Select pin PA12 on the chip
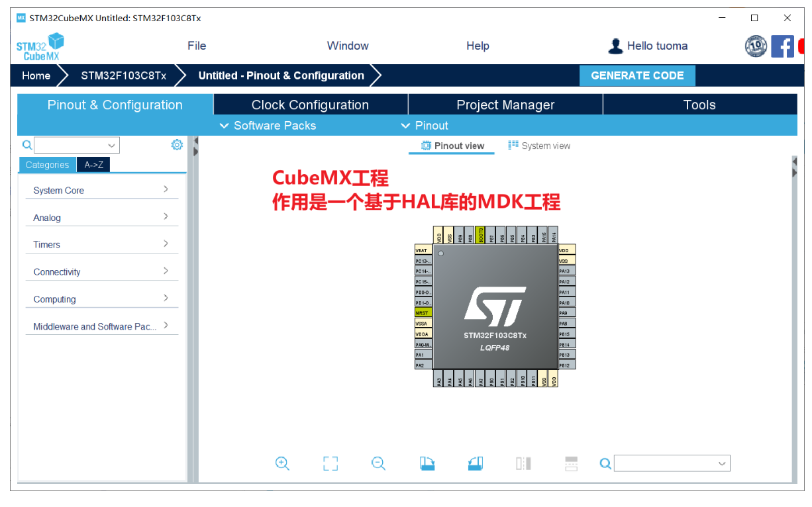 (567, 281)
